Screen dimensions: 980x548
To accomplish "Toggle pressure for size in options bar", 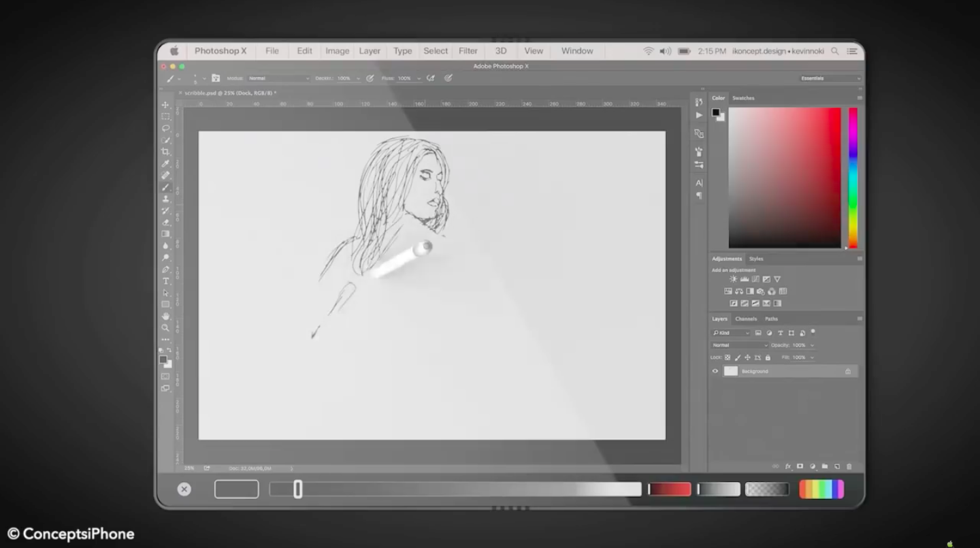I will tap(448, 78).
